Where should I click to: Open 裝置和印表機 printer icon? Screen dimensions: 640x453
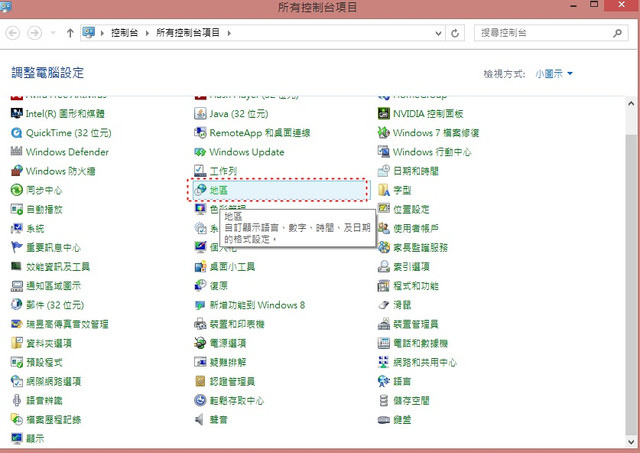click(200, 324)
